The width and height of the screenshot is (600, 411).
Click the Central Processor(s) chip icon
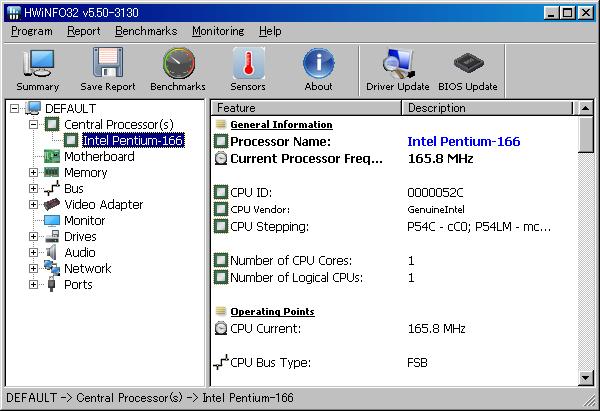[52, 124]
